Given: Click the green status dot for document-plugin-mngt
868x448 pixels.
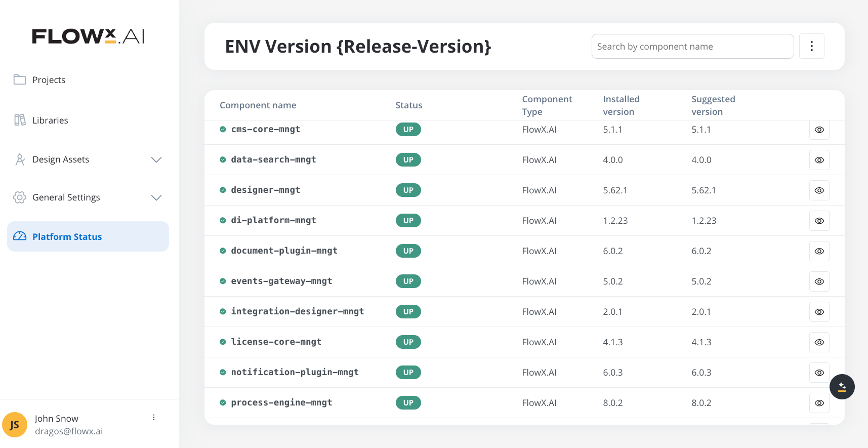Looking at the screenshot, I should click(223, 251).
